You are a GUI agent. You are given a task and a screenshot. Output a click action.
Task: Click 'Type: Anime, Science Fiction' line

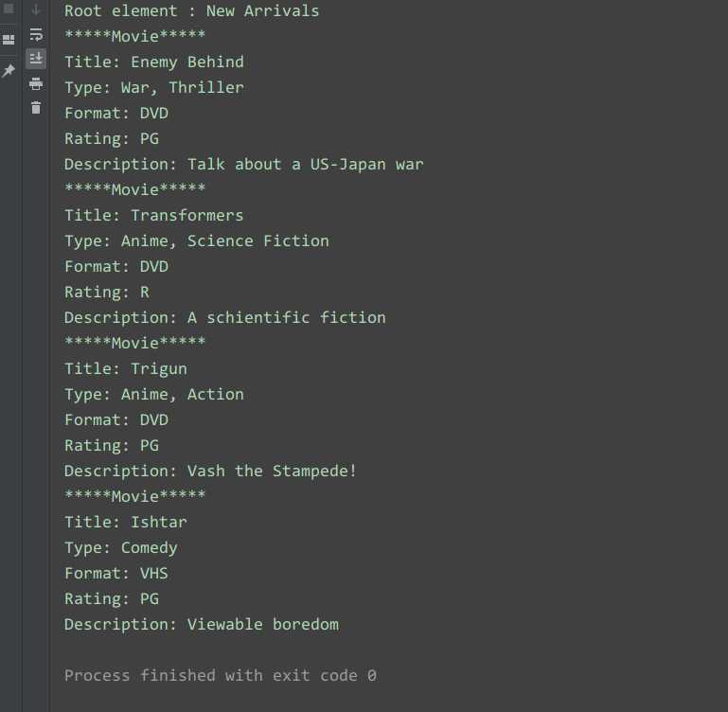[x=197, y=240]
